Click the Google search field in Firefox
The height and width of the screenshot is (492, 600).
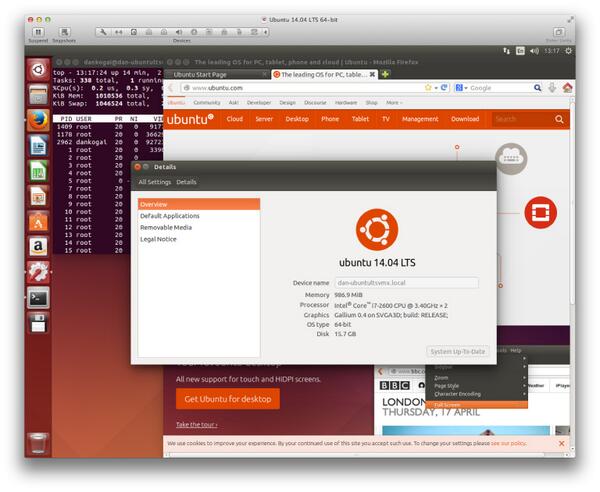click(x=501, y=88)
